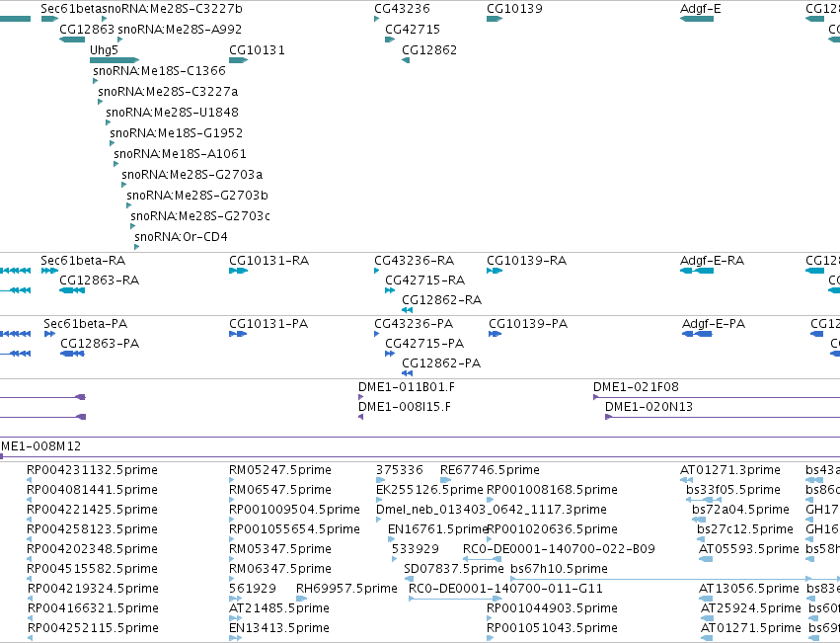Click snoRNA:Me28S-G2703b feature label
This screenshot has width=840, height=643.
click(x=197, y=196)
